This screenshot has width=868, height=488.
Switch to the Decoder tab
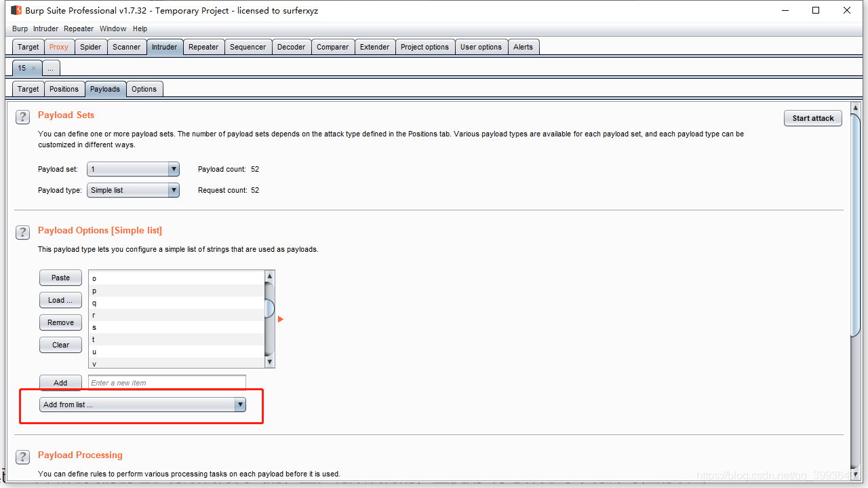(292, 47)
